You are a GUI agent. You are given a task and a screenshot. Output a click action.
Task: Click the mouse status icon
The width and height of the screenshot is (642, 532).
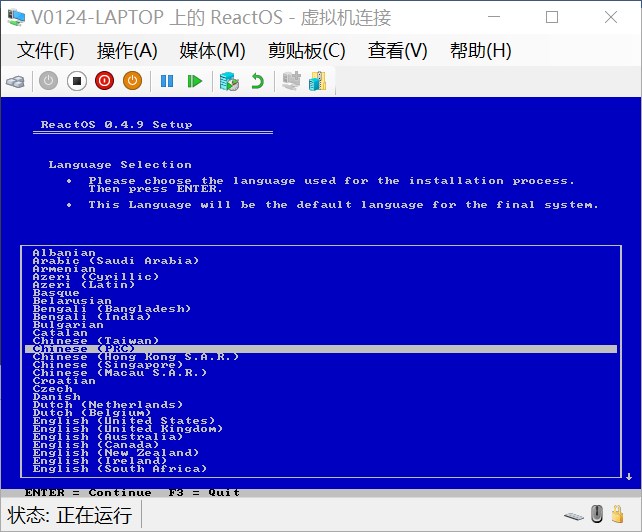597,514
